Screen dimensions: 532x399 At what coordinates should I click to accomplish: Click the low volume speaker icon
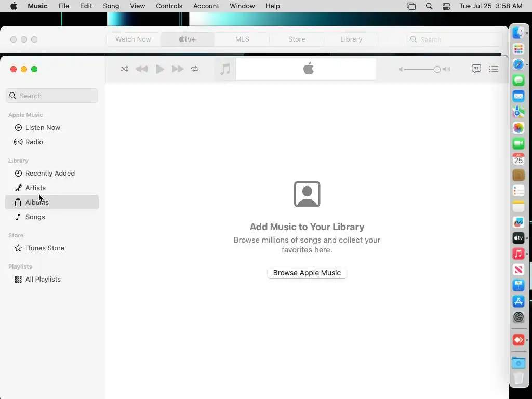tap(401, 69)
